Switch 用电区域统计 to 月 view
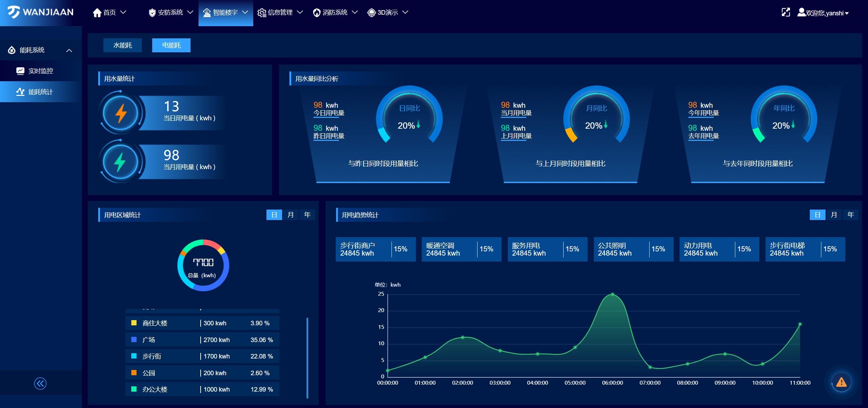868x408 pixels. click(290, 215)
